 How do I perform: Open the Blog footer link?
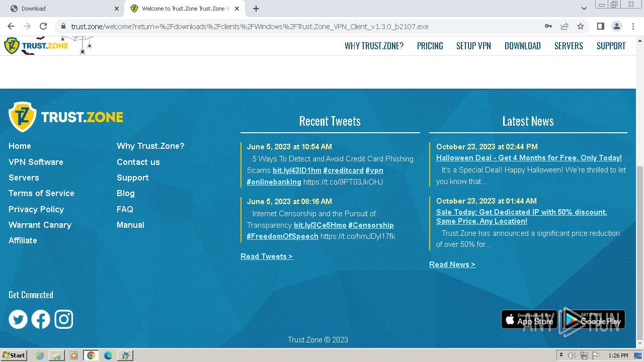point(126,193)
